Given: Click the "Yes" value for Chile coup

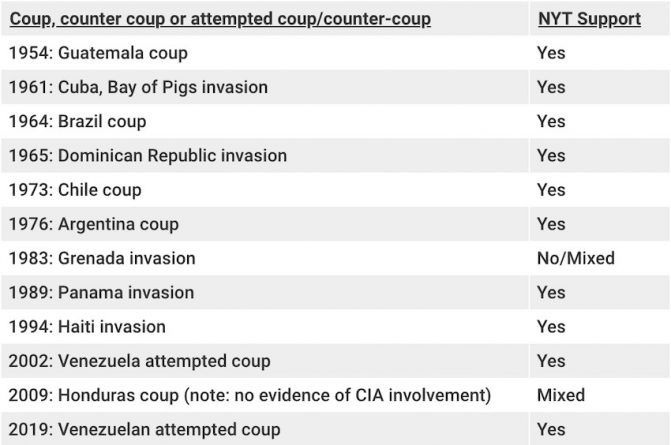Looking at the screenshot, I should pos(551,190).
